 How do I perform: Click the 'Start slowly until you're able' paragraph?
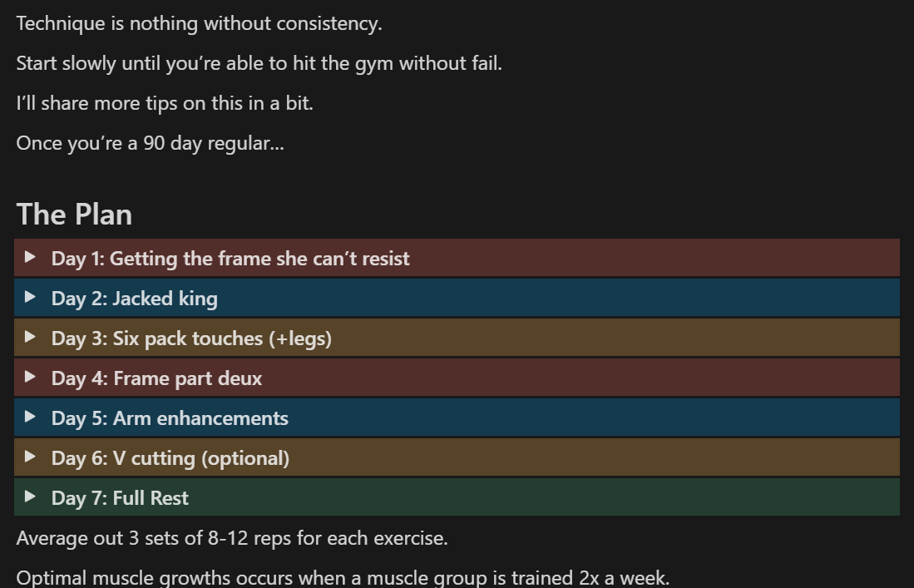pyautogui.click(x=259, y=63)
